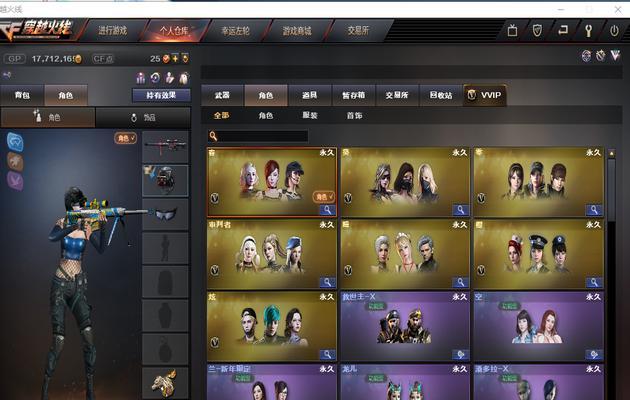Click the return arrow icon in top bar
The height and width of the screenshot is (400, 630).
pos(563,30)
